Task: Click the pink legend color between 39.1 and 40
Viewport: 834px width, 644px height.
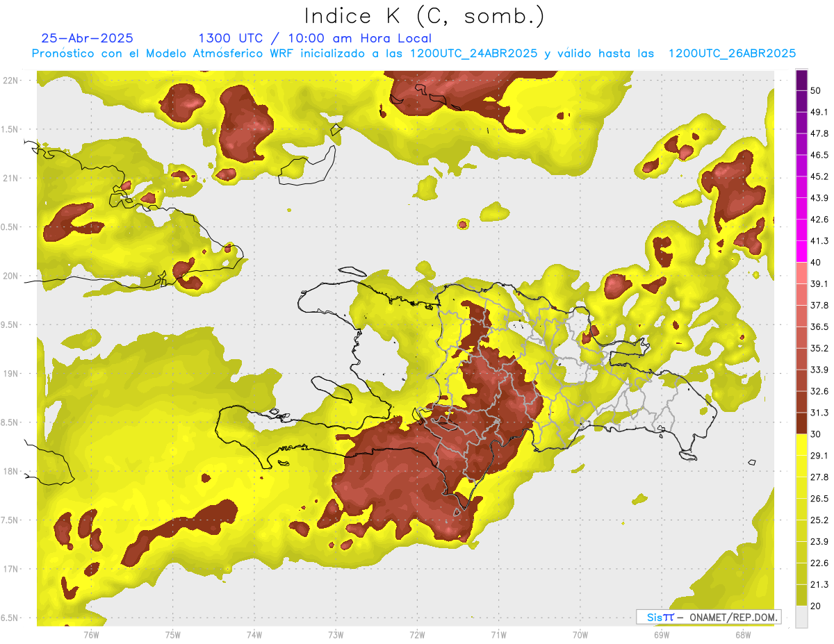Action: click(x=801, y=273)
